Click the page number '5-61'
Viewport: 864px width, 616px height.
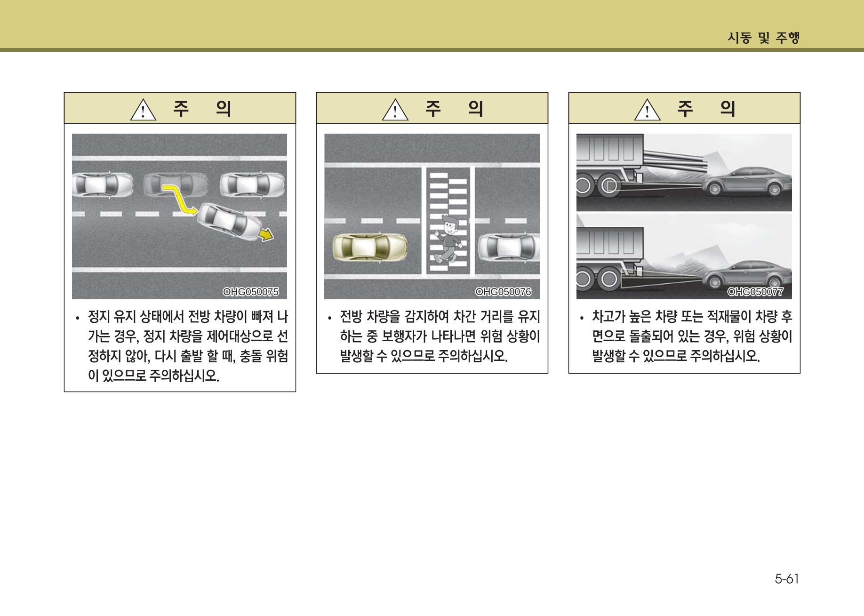click(787, 578)
